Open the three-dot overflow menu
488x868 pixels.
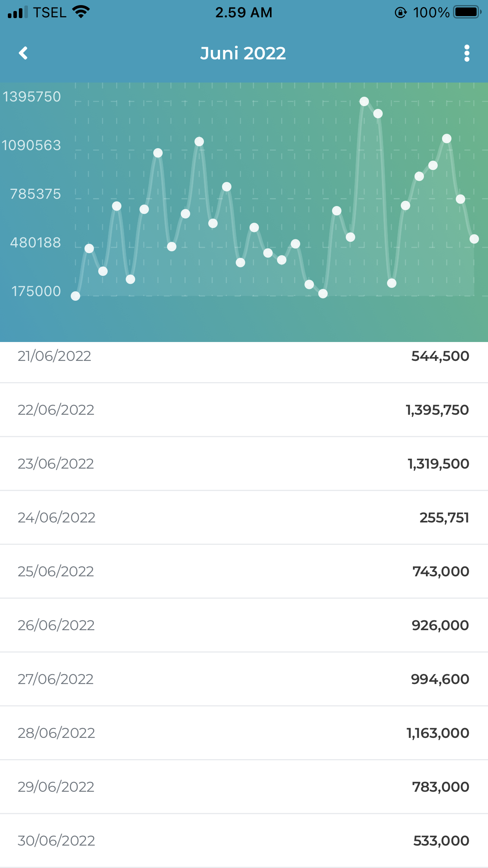(466, 53)
